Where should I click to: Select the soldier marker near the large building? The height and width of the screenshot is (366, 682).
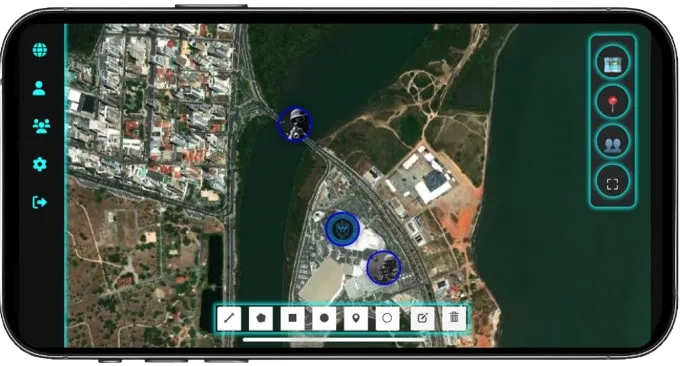(384, 268)
